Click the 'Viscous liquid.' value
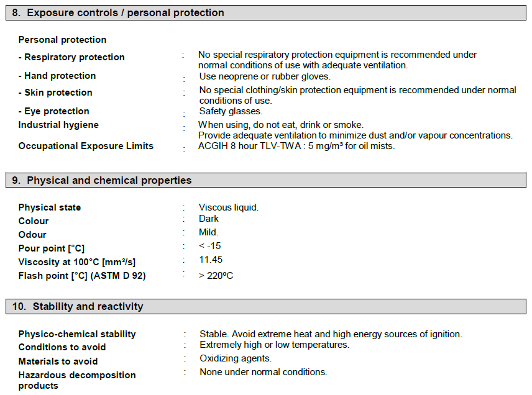 (x=229, y=207)
